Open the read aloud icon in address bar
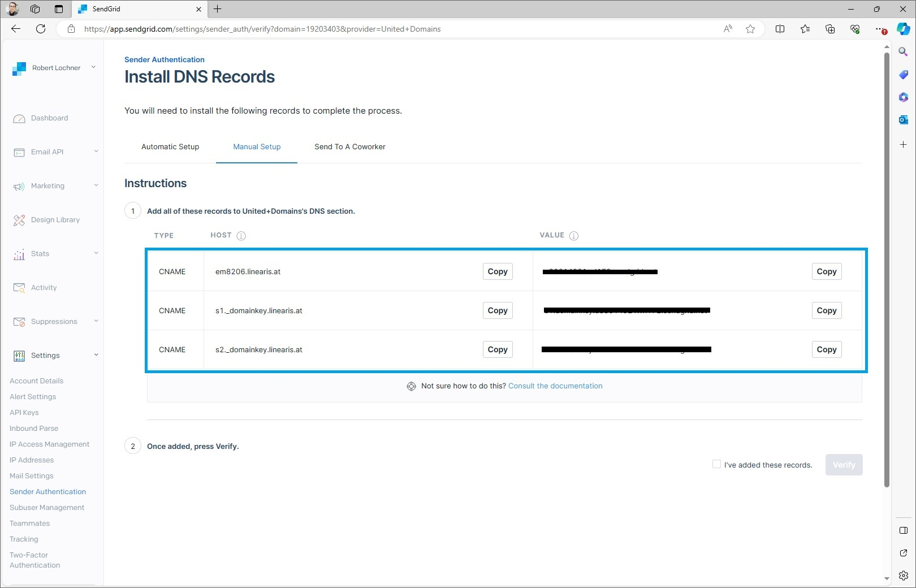916x588 pixels. coord(728,29)
